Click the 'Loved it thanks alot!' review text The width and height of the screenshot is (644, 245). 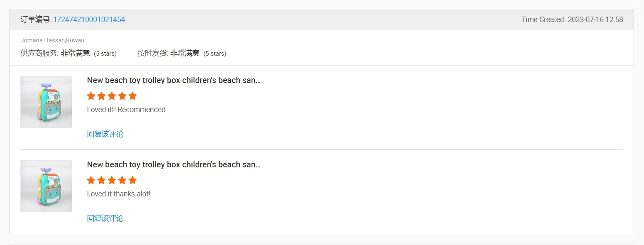pos(119,194)
